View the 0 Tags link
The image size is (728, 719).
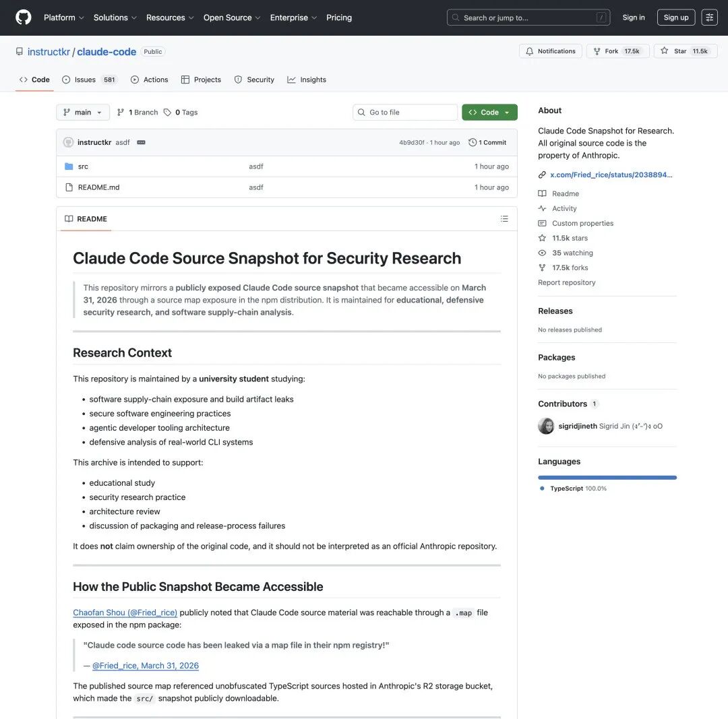(181, 113)
